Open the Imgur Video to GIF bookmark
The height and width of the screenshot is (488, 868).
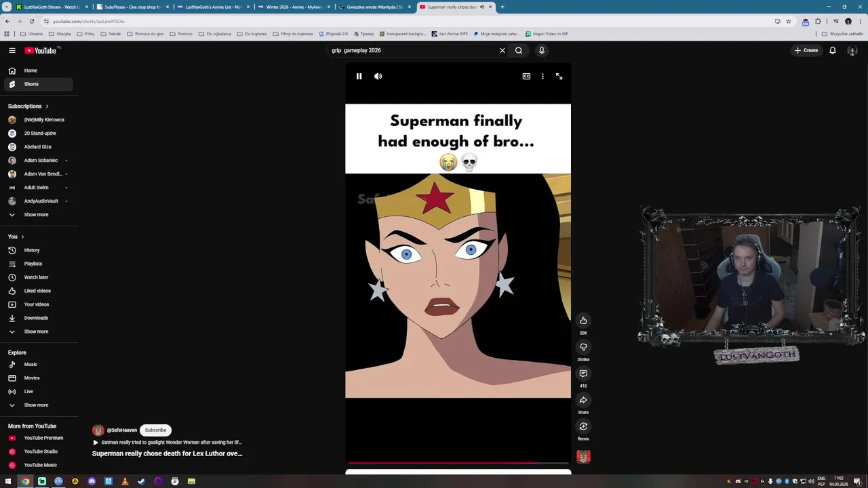[x=547, y=34]
